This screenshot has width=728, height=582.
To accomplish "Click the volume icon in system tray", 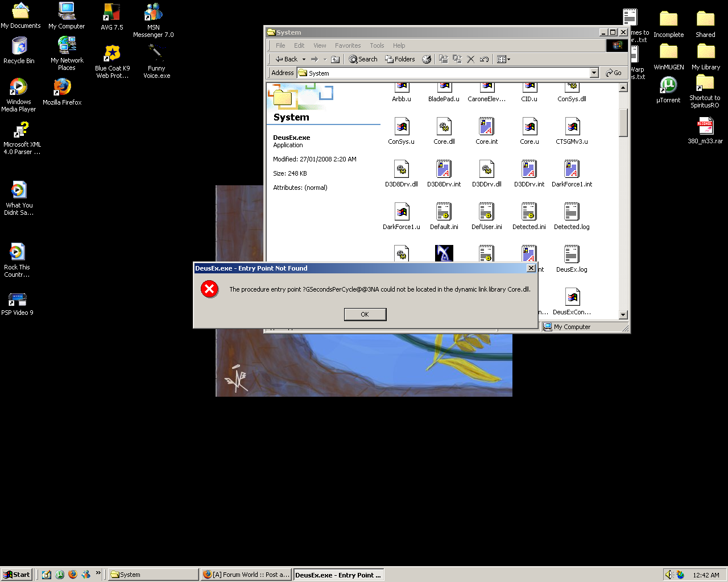I will (x=670, y=575).
